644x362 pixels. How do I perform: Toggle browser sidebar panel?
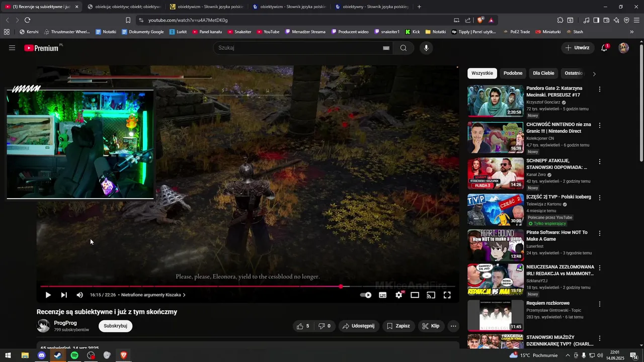pos(596,20)
